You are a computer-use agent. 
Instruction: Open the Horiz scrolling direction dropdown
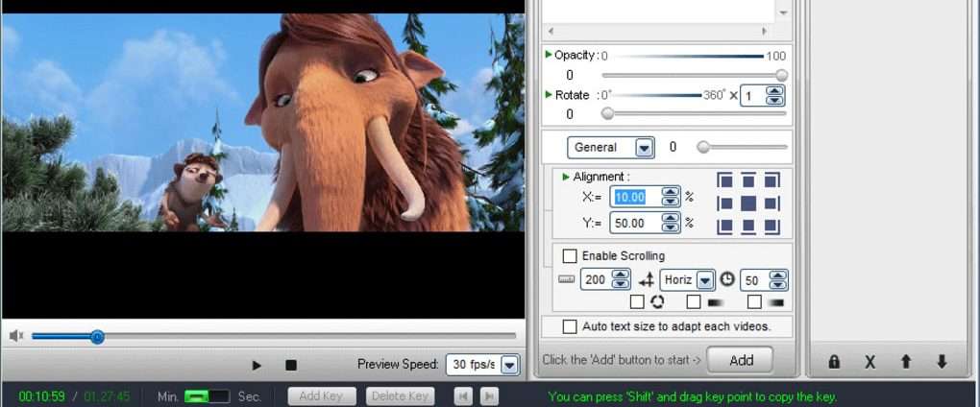point(705,280)
